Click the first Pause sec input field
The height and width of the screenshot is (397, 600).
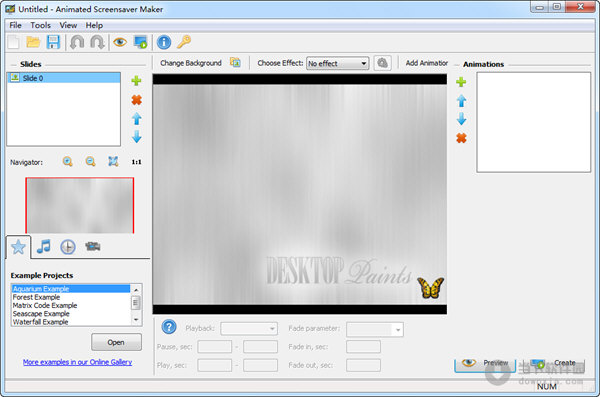[x=214, y=347]
